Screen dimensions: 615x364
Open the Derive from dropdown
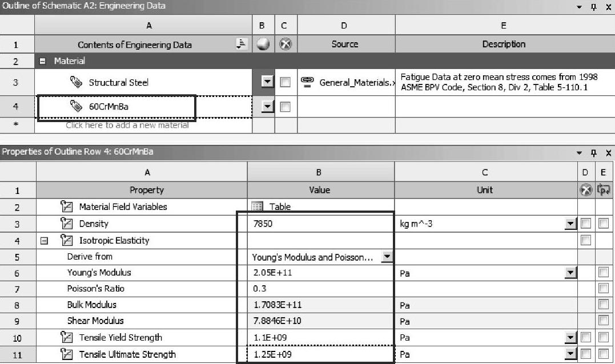click(x=387, y=257)
